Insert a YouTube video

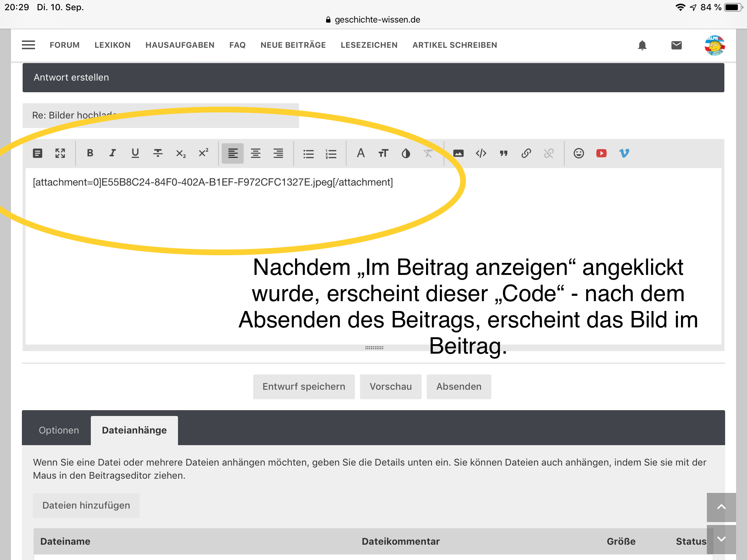point(601,153)
